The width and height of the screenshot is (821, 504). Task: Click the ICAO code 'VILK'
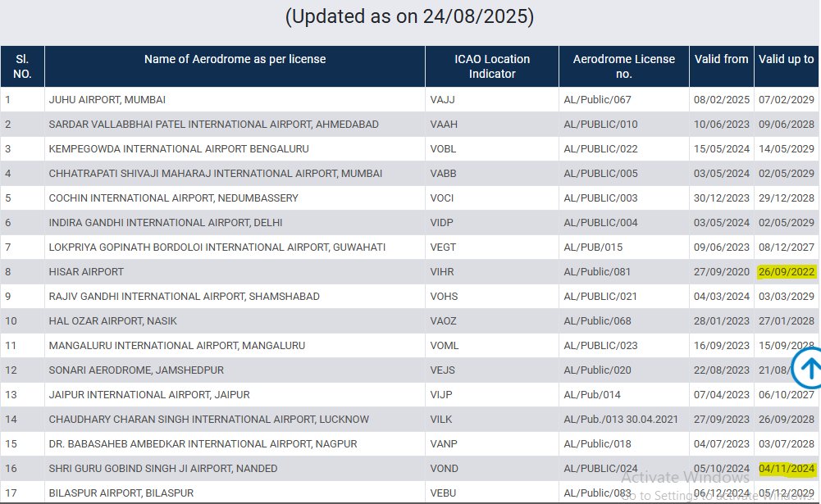coord(441,420)
